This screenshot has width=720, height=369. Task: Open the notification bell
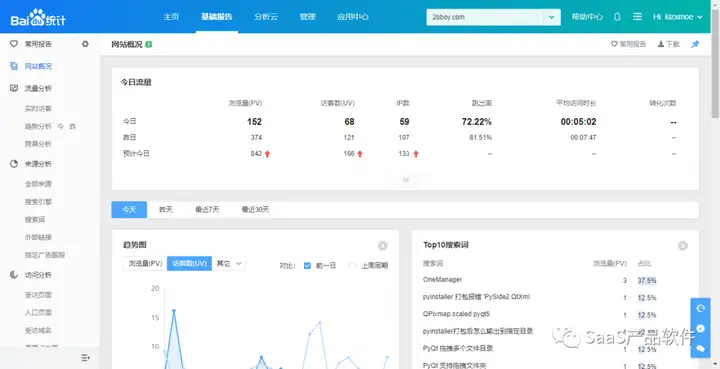(x=617, y=17)
